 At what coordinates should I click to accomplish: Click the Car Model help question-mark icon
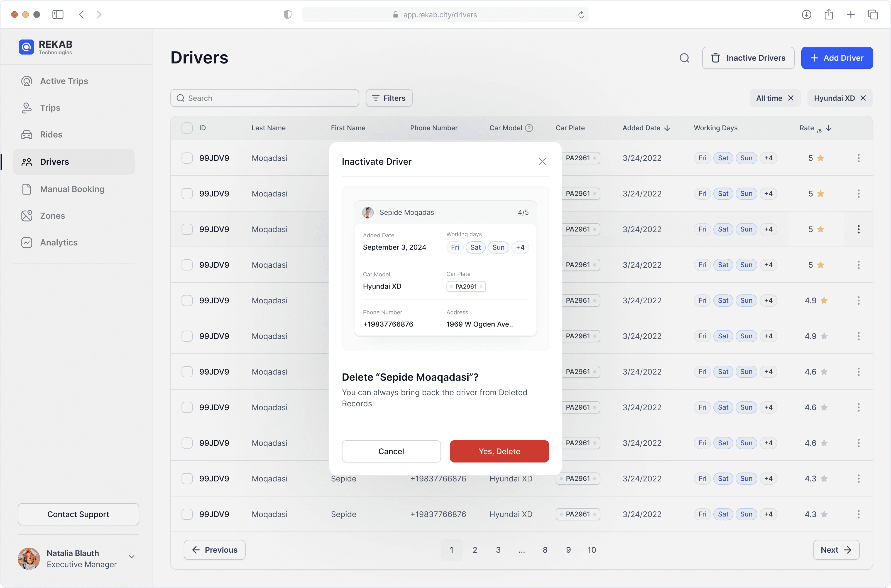(x=529, y=128)
